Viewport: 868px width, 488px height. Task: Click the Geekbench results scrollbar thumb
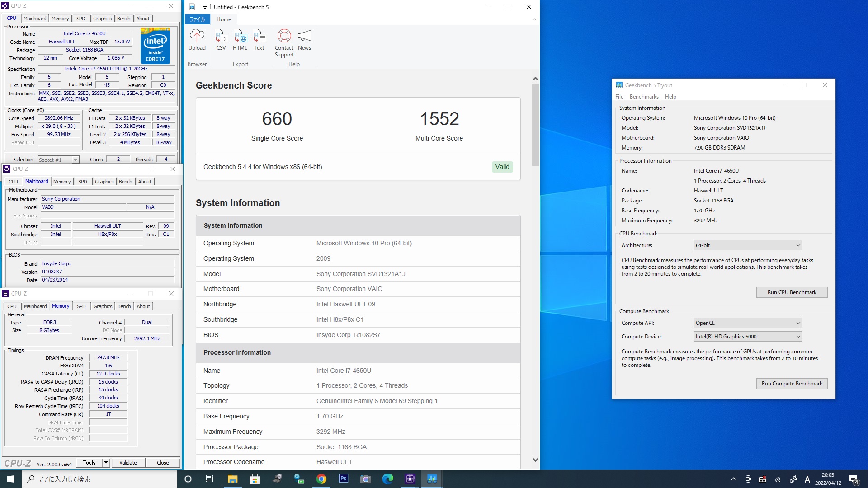click(x=535, y=125)
